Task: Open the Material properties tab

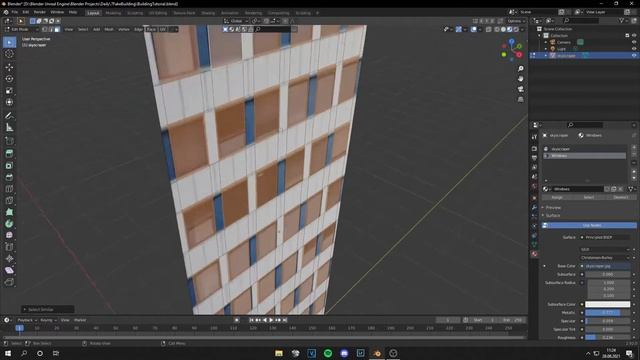Action: click(x=534, y=254)
